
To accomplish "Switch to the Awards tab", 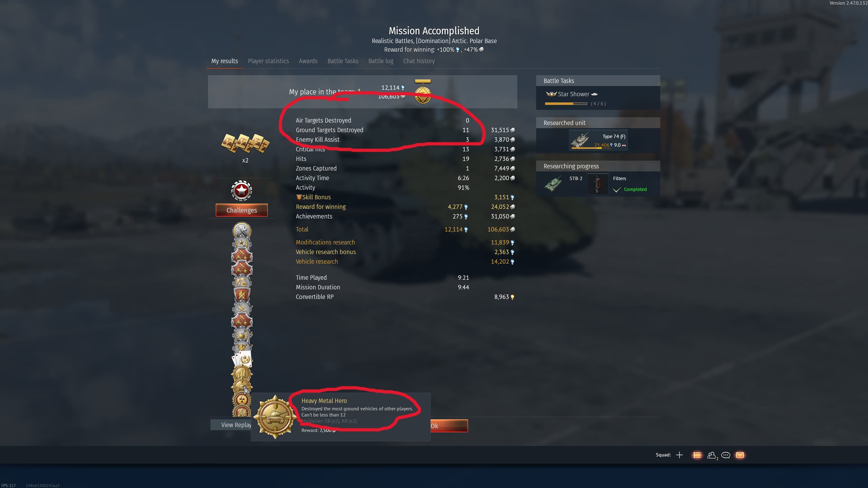I will (308, 61).
